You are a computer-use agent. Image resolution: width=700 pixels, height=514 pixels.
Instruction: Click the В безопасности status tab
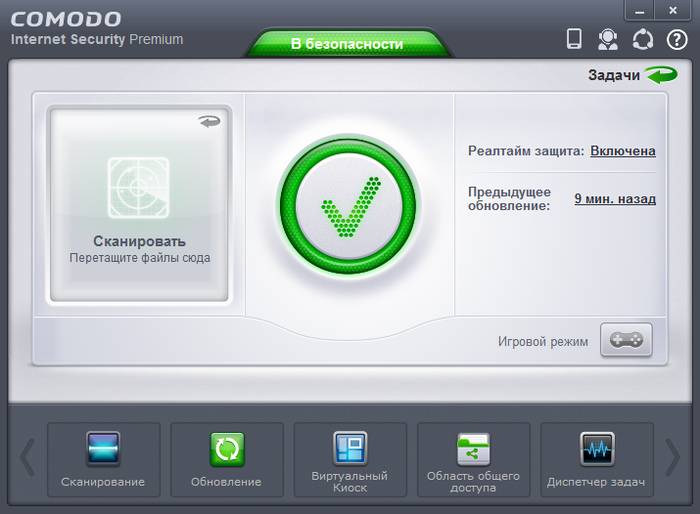coord(347,44)
